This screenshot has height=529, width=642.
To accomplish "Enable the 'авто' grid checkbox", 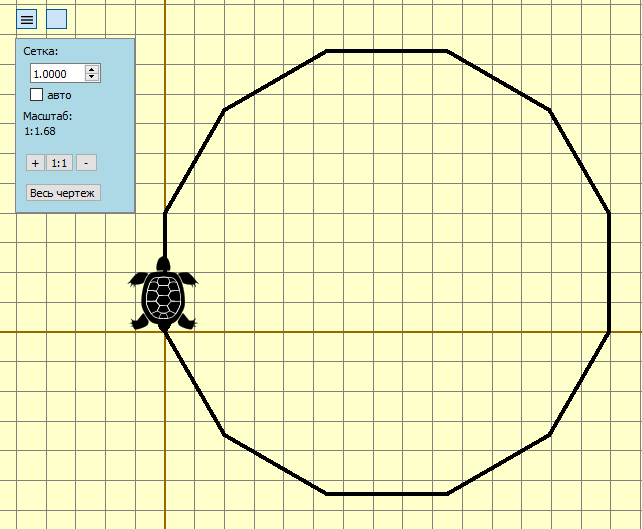I will (x=37, y=95).
